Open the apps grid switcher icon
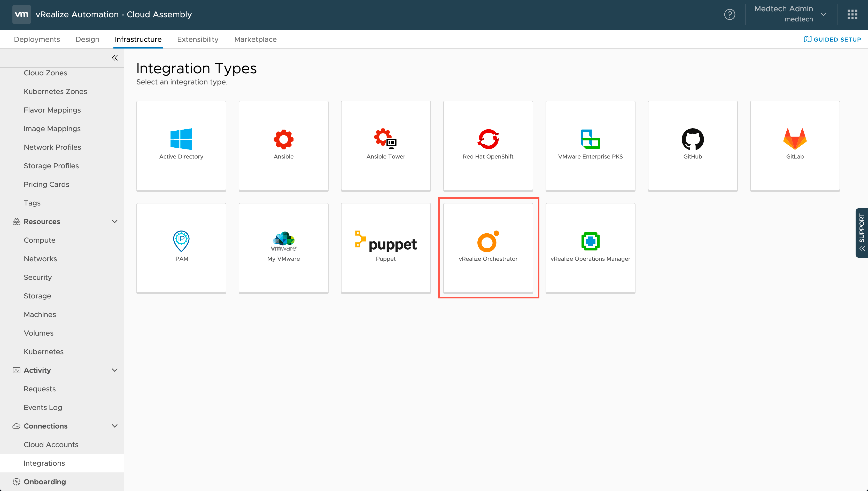The image size is (868, 491). point(852,14)
